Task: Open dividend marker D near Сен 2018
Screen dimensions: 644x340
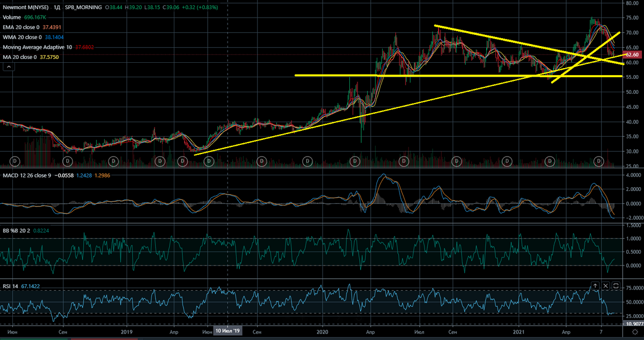Action: click(x=68, y=160)
